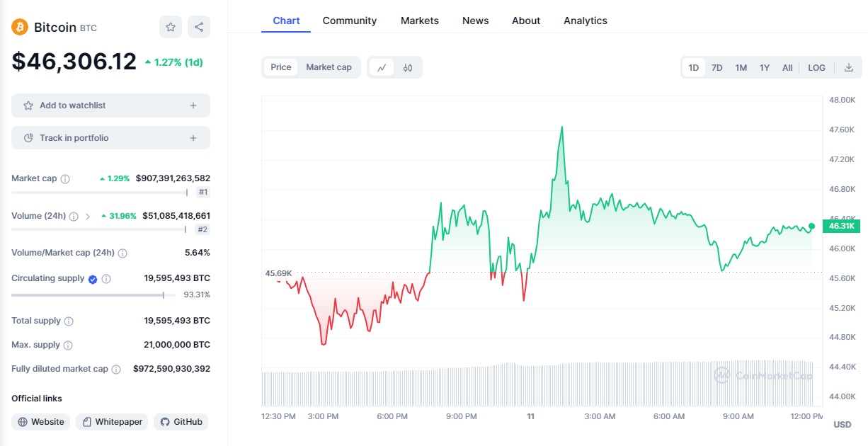The width and height of the screenshot is (868, 446).
Task: Select the Market cap chart toggle
Action: coord(329,67)
